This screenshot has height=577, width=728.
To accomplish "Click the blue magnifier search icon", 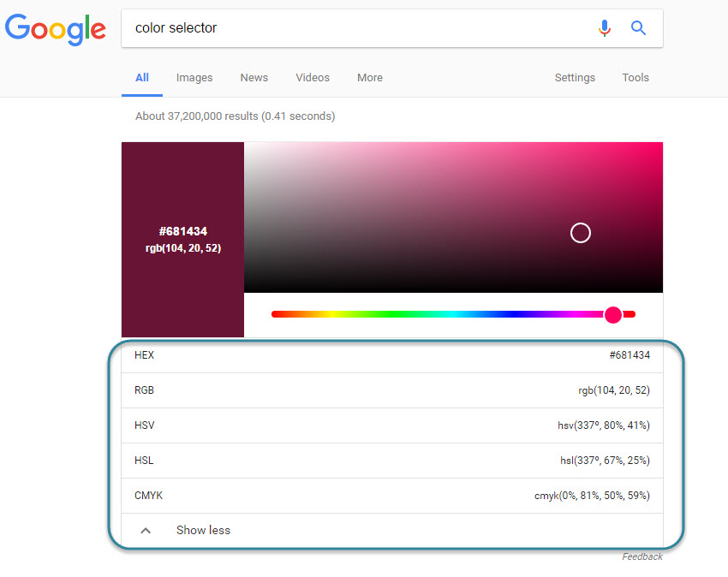I will (638, 28).
